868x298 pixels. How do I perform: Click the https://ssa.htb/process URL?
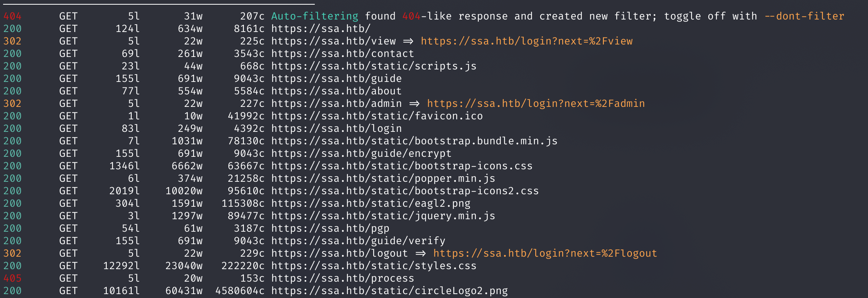pyautogui.click(x=343, y=278)
